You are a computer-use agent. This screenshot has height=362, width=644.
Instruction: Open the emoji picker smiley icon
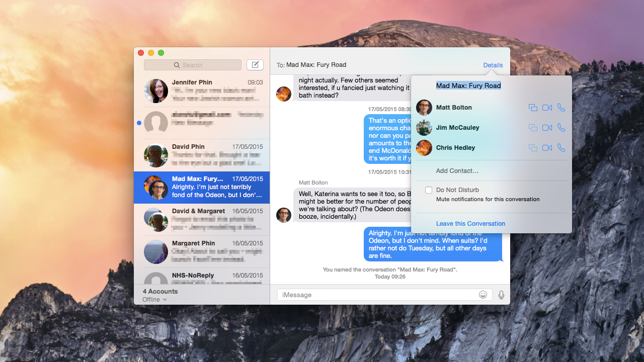tap(483, 295)
